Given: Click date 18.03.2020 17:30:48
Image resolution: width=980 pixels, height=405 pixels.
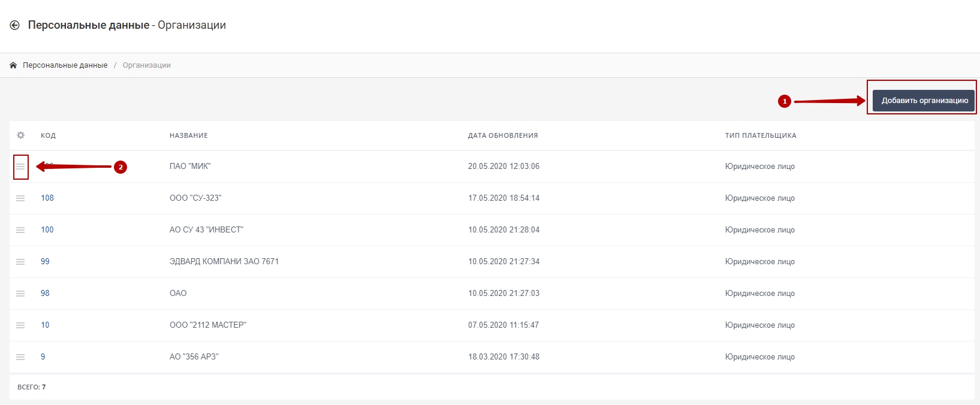Looking at the screenshot, I should click(x=503, y=357).
